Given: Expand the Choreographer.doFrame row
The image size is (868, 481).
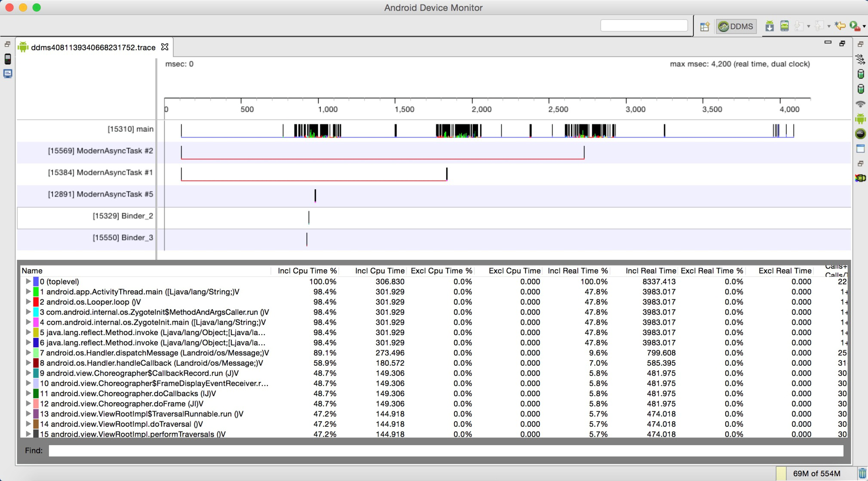Looking at the screenshot, I should click(x=28, y=404).
